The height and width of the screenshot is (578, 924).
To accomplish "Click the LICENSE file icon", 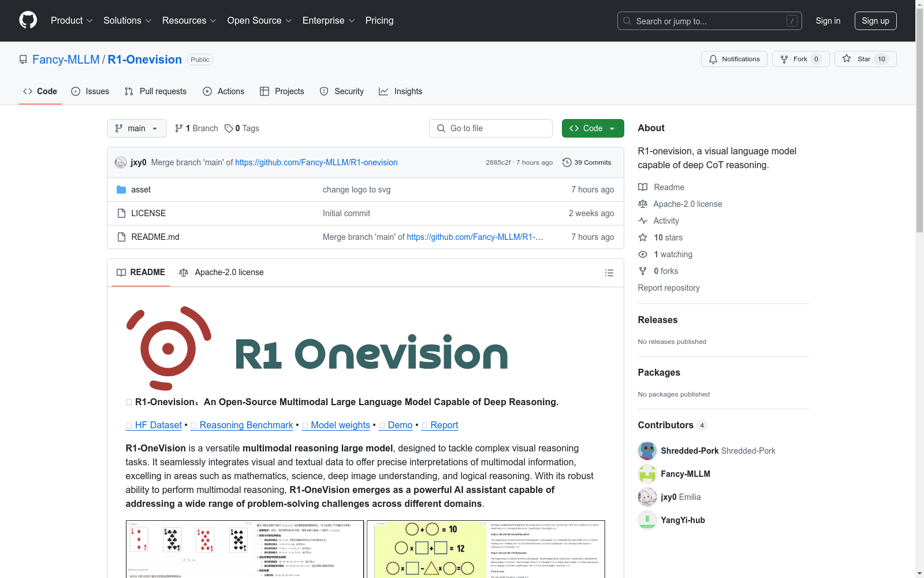I will (121, 213).
